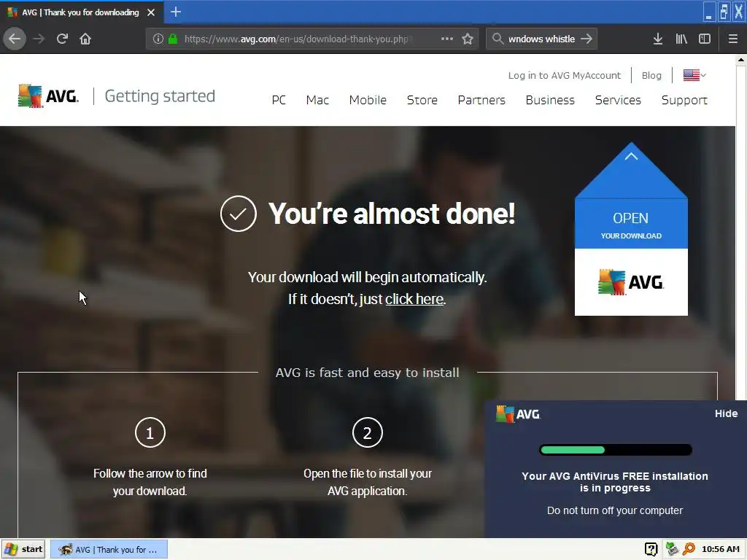Screen dimensions: 747x560
Task: Click the forward navigation arrow
Action: pyautogui.click(x=39, y=39)
